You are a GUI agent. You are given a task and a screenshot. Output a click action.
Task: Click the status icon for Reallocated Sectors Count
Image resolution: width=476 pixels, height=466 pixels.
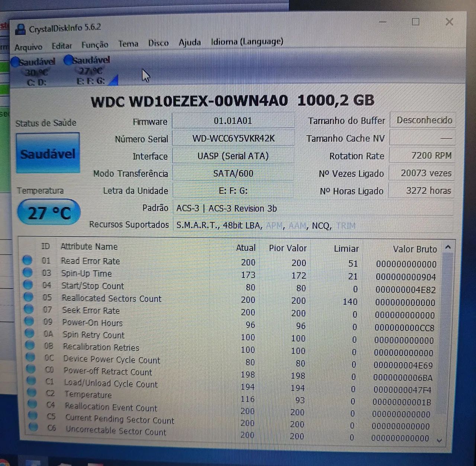28,297
